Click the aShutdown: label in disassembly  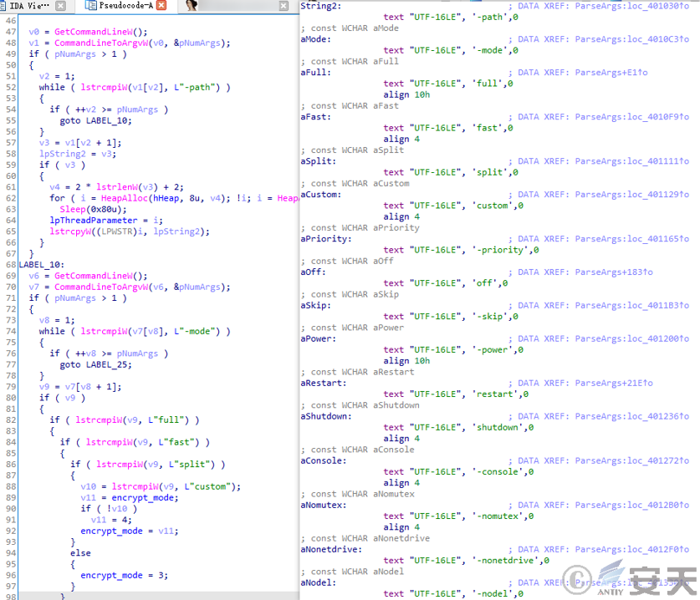point(326,416)
